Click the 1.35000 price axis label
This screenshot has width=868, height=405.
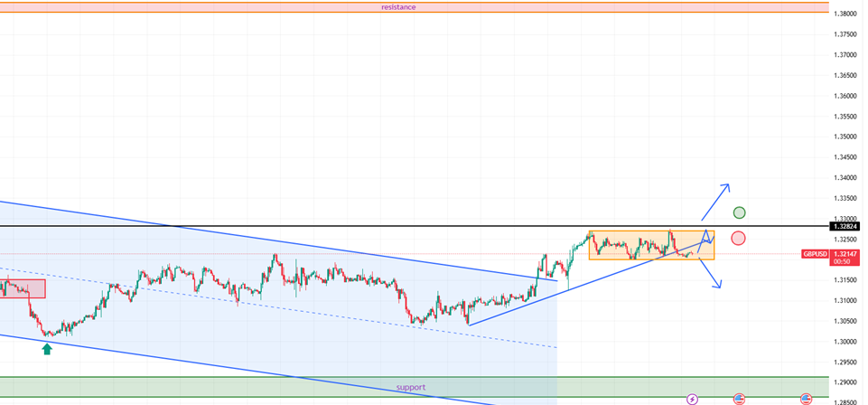(845, 137)
